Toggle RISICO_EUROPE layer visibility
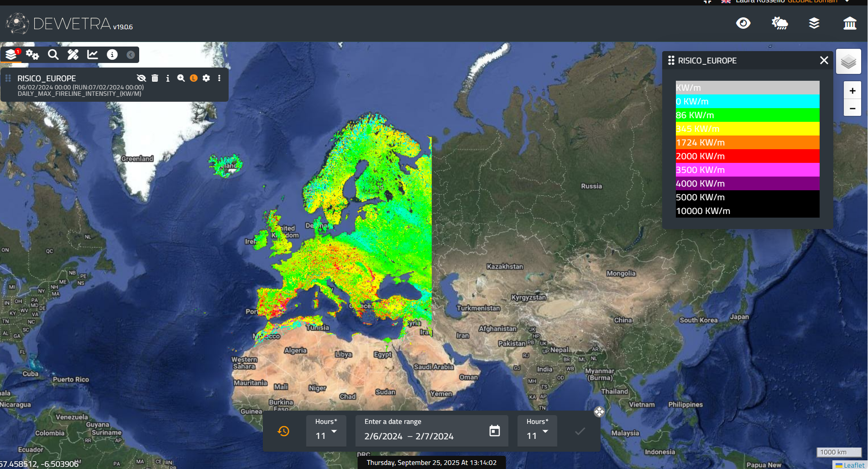 (x=141, y=78)
